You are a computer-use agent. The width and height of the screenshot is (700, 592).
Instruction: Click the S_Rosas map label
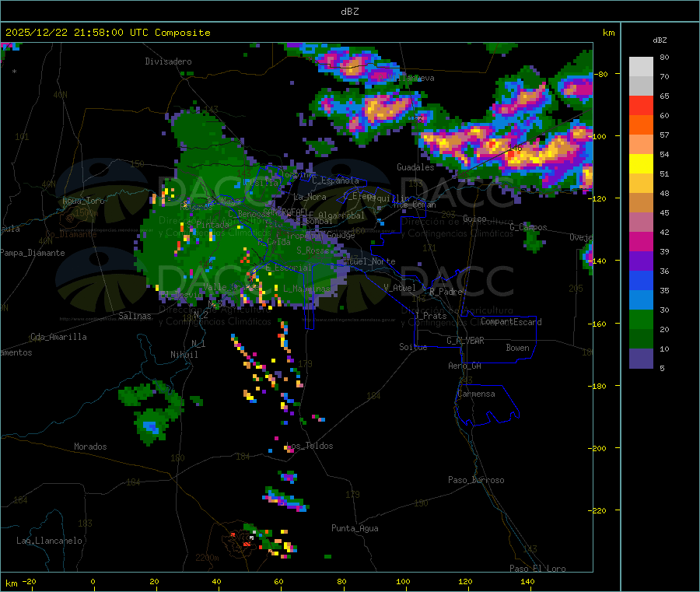click(313, 250)
